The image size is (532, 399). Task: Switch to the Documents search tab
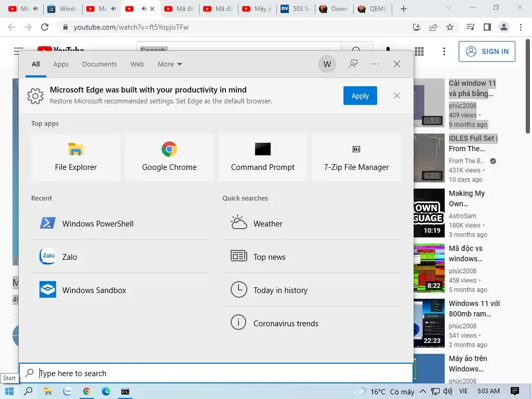99,64
